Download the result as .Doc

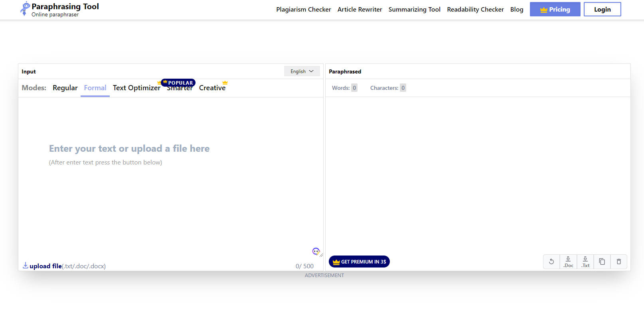(x=568, y=262)
